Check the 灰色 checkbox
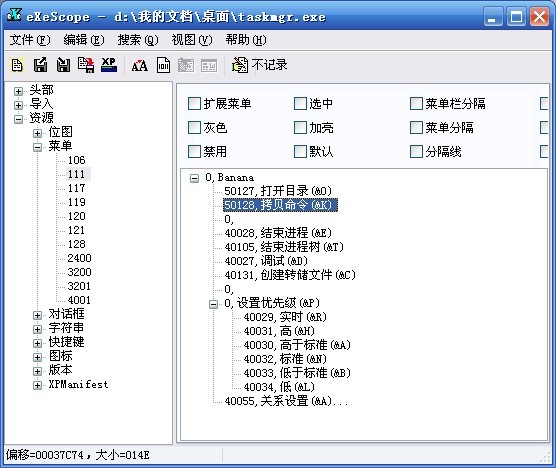This screenshot has height=468, width=556. tap(194, 128)
